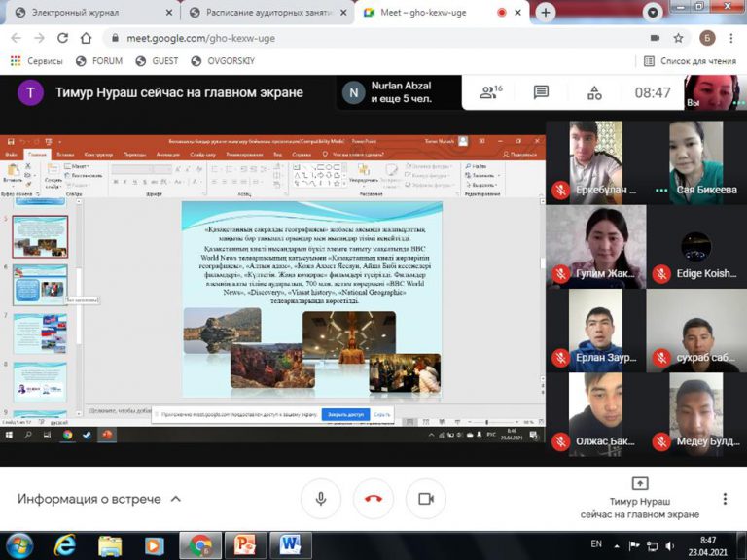Reload the Meet page
Screen dimensions: 747x560
62,38
